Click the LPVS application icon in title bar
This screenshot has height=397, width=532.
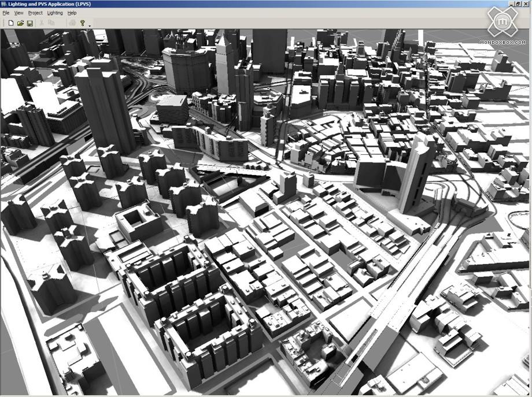[4, 4]
